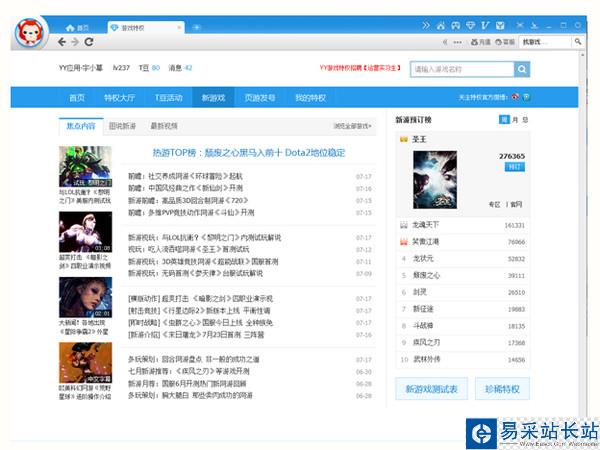Viewport: 600px width, 450px height.
Task: Focus the game name search input
Action: tap(462, 69)
